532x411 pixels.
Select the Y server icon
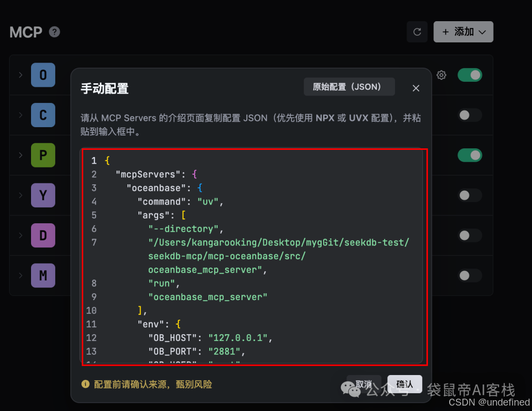coord(43,195)
